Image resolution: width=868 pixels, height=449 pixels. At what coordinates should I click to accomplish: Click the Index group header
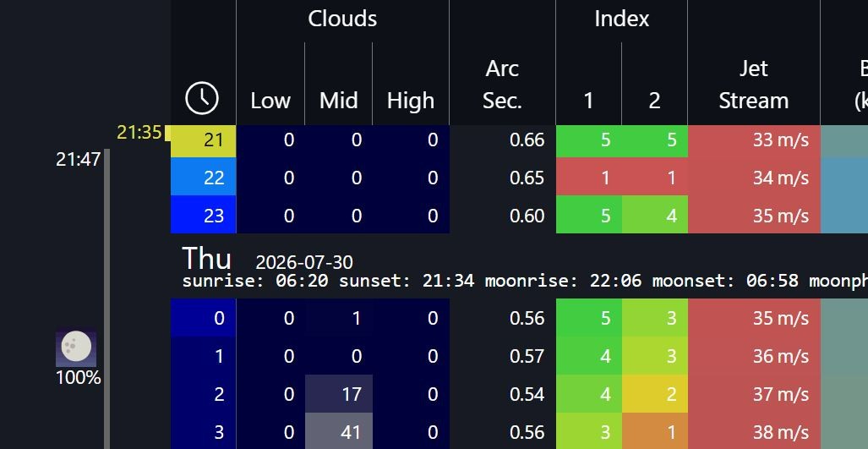coord(622,19)
